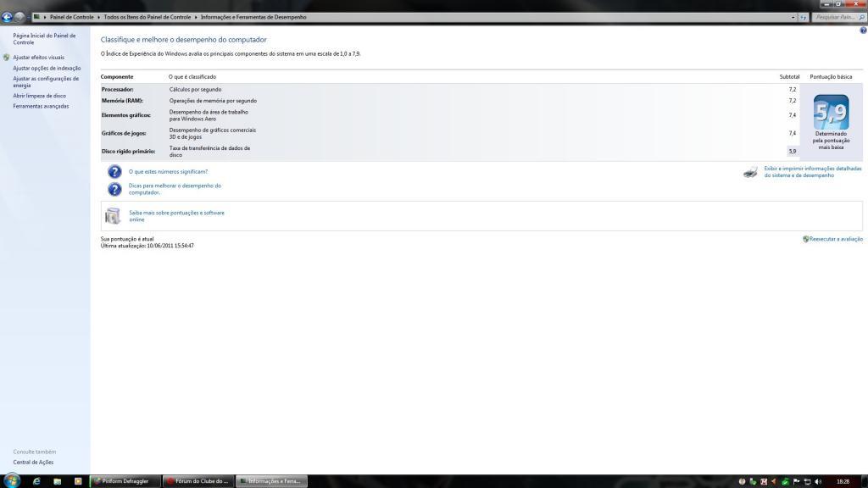
Task: Expand arrow after 'Todos os Itens do Painel de Controle'
Action: [x=196, y=17]
